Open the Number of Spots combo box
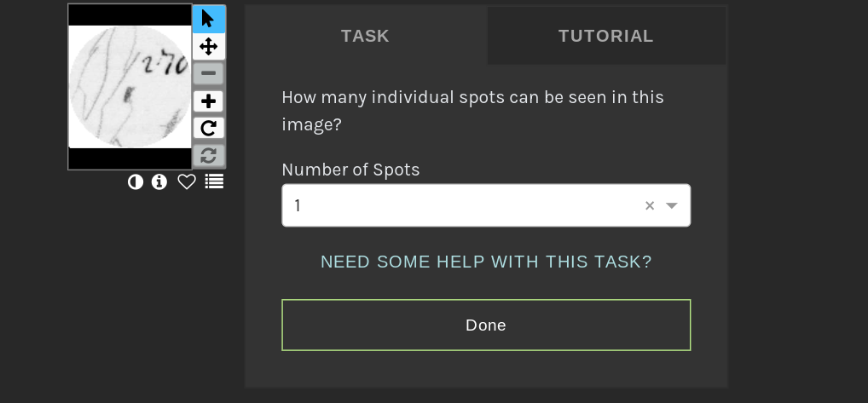 (x=486, y=205)
